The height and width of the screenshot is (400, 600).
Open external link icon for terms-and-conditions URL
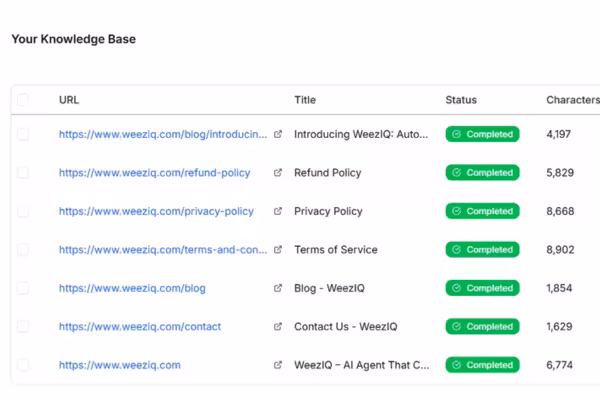(x=278, y=250)
